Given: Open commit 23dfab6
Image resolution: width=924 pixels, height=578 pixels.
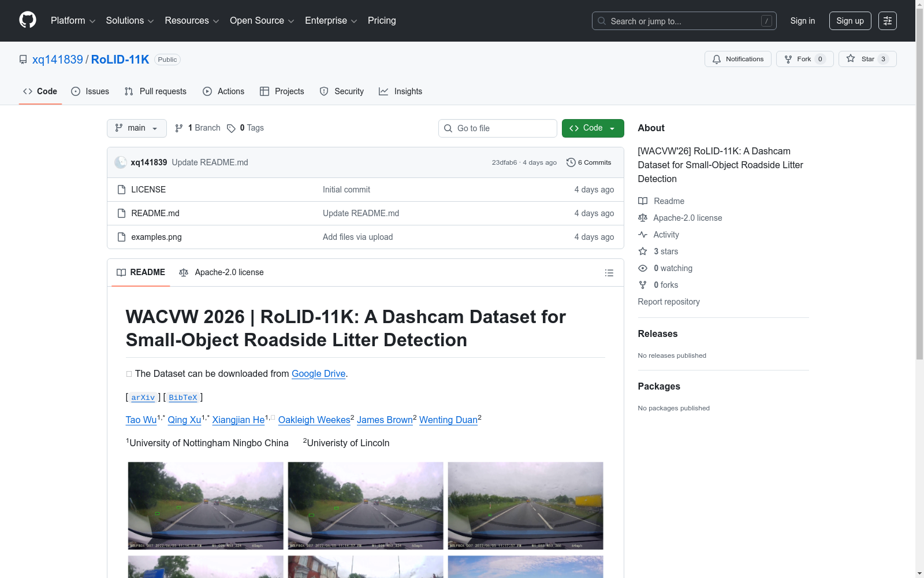Looking at the screenshot, I should 504,162.
